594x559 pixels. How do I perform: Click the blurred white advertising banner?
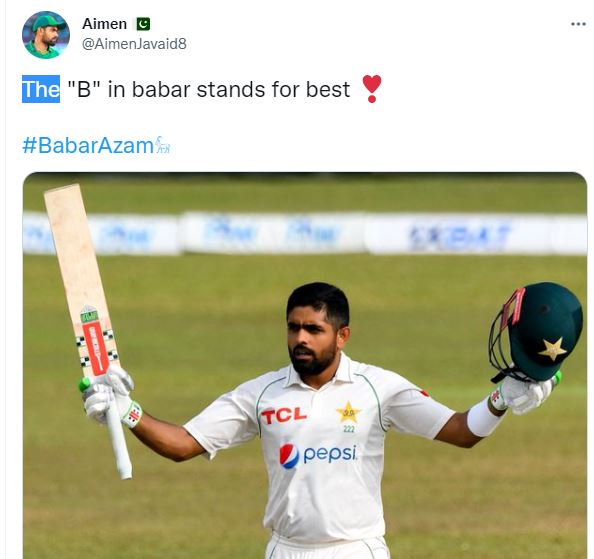point(305,233)
